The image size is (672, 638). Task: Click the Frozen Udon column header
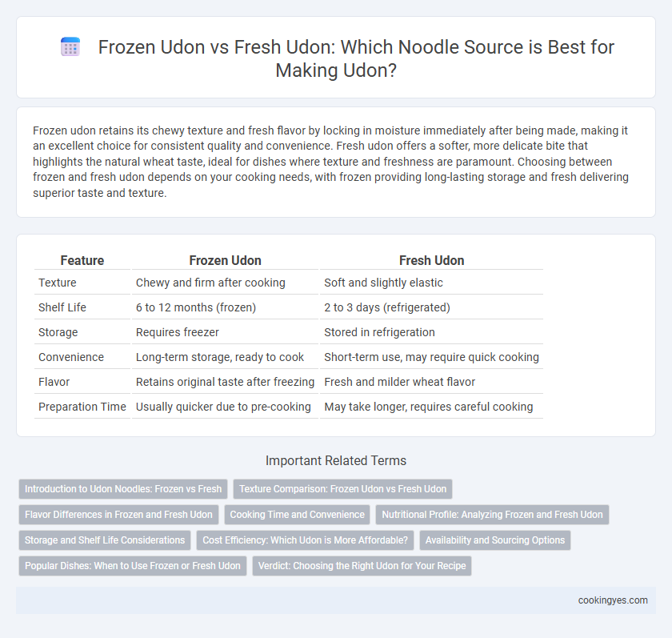tap(225, 260)
